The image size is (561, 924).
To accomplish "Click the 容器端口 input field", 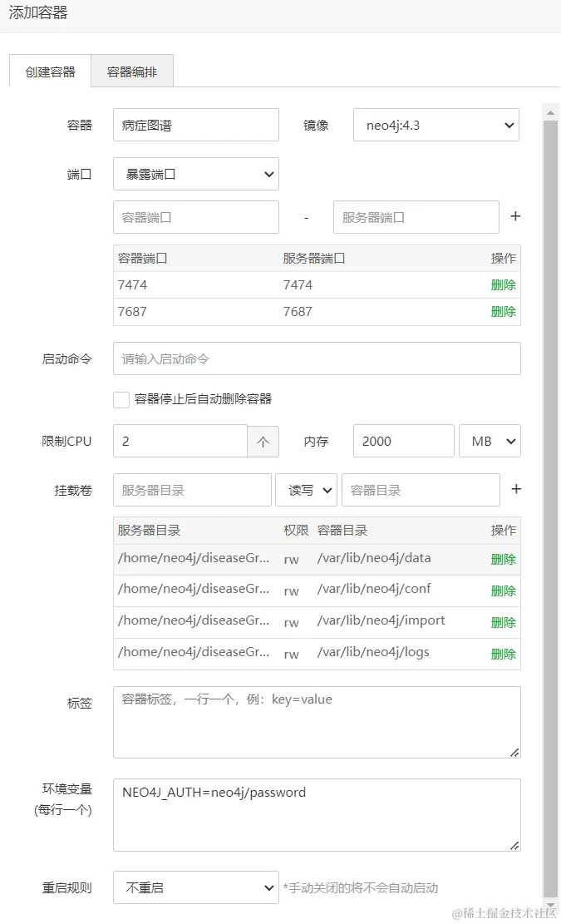I will point(196,217).
